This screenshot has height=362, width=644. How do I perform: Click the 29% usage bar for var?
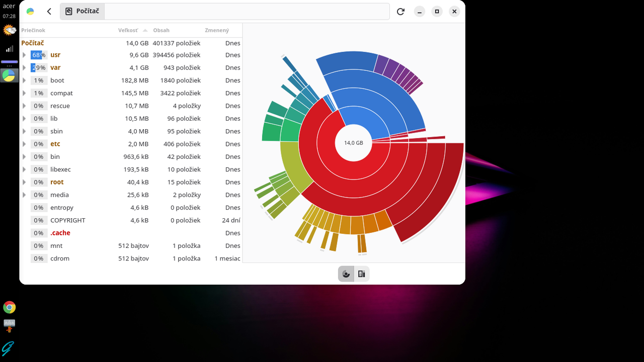pos(39,67)
